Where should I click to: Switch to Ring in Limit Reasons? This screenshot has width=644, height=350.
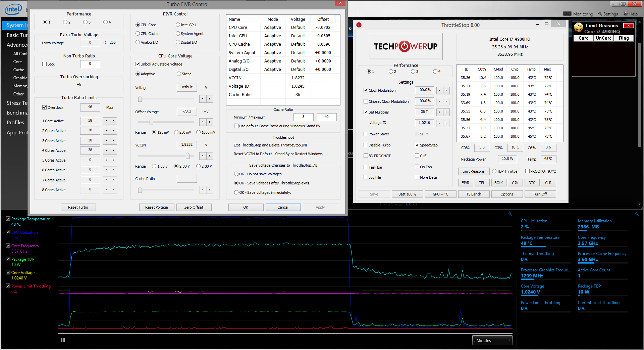[x=624, y=38]
